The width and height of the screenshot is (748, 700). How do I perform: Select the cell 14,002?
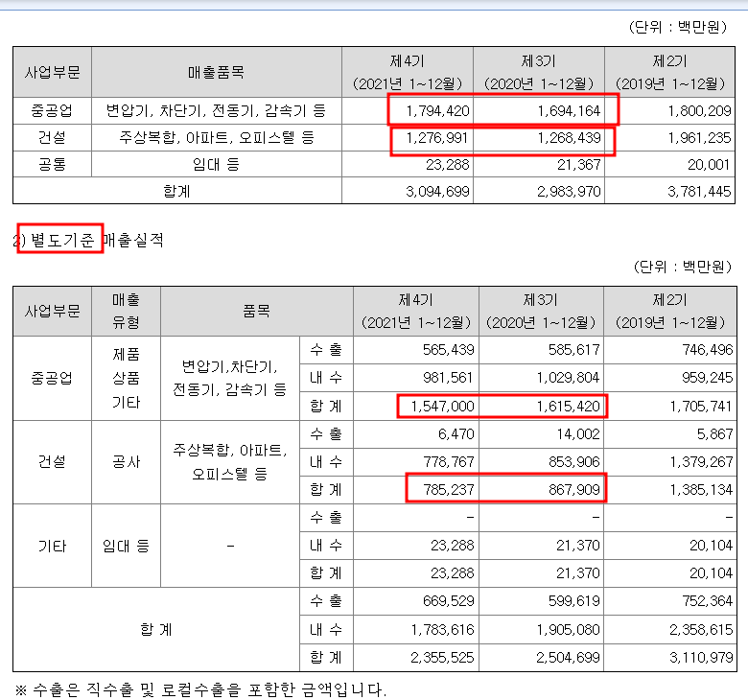(578, 433)
